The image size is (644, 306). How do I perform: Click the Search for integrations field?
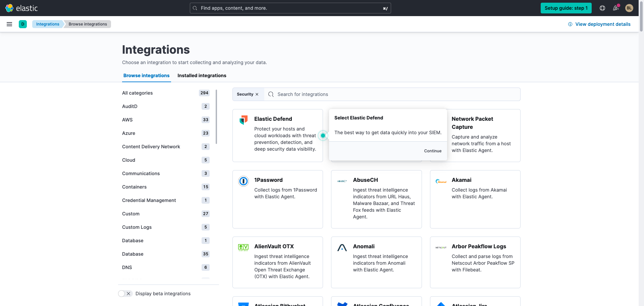coord(392,94)
